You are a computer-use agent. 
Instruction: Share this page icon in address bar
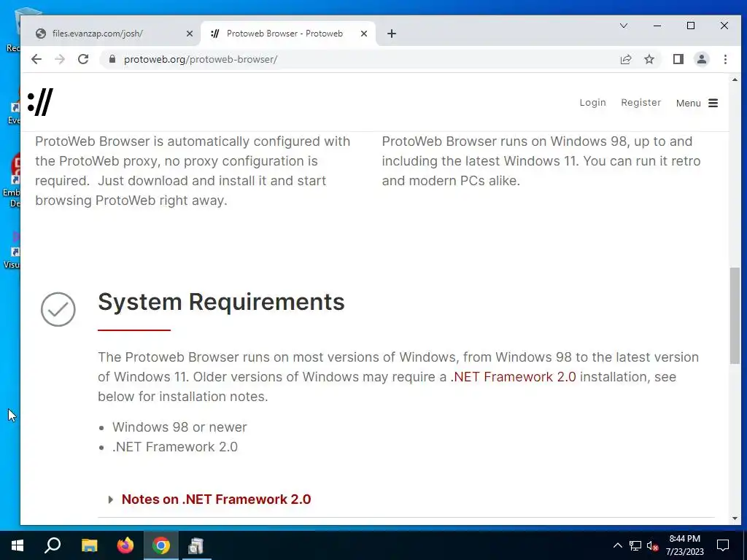625,59
